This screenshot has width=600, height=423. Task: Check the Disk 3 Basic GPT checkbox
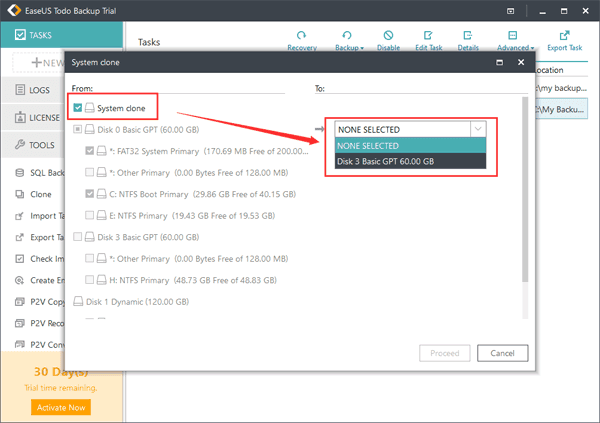[x=77, y=237]
